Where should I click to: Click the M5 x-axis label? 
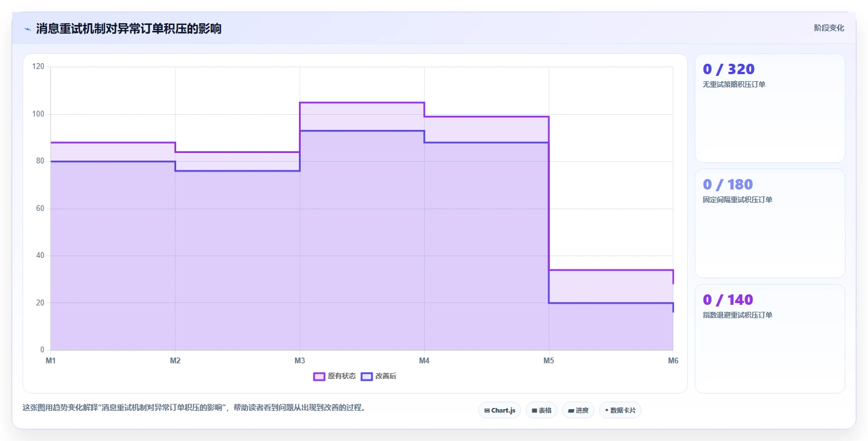[549, 360]
